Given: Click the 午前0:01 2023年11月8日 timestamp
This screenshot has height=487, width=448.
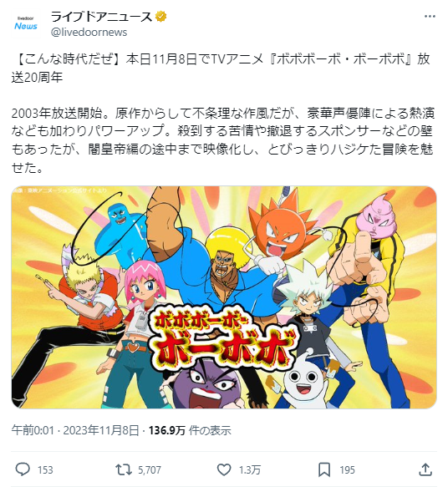Looking at the screenshot, I should click(75, 430).
